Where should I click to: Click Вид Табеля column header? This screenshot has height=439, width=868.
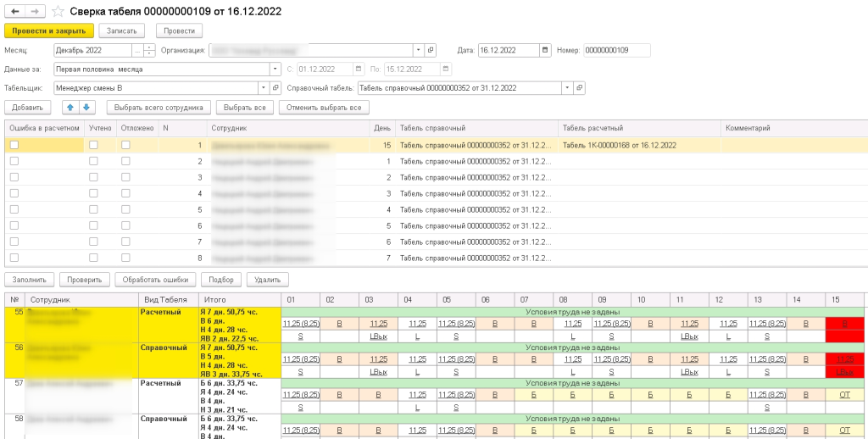tap(169, 299)
